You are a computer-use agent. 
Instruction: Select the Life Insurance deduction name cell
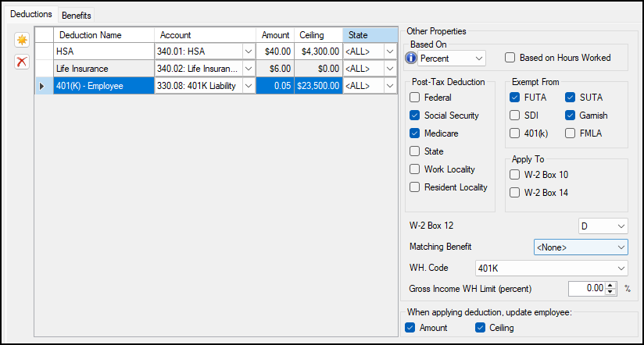[104, 69]
